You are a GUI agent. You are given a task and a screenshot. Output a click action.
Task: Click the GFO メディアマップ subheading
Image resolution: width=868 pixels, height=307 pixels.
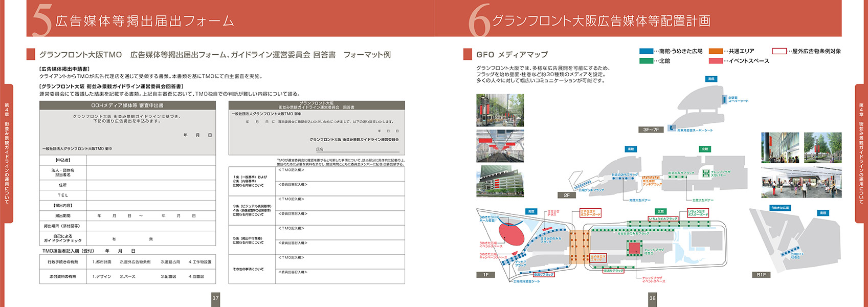point(512,54)
